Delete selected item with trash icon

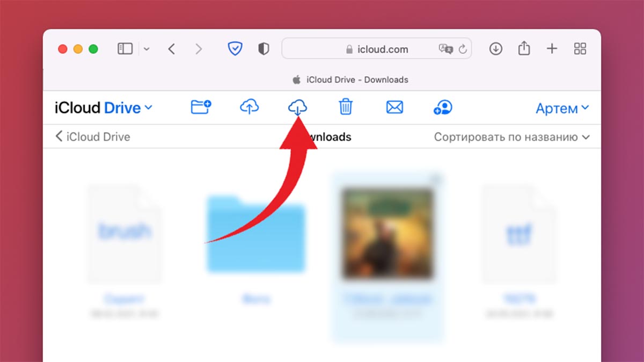click(x=346, y=107)
